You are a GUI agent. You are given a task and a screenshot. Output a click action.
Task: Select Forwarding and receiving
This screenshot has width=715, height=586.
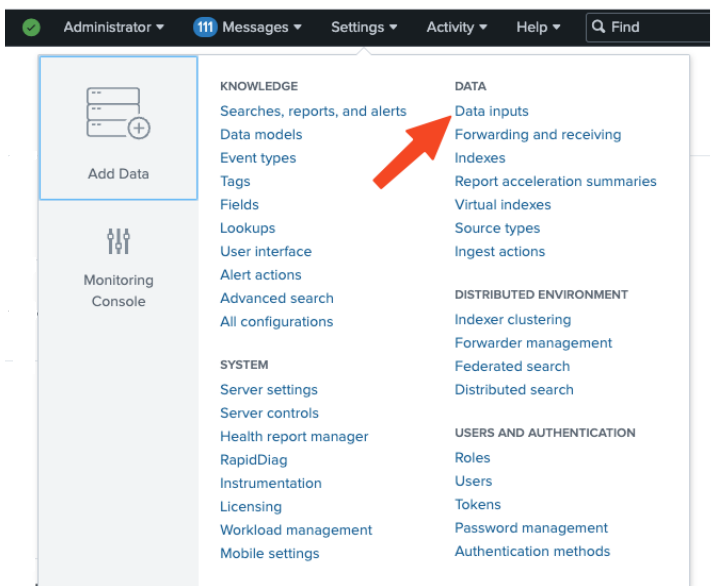537,134
